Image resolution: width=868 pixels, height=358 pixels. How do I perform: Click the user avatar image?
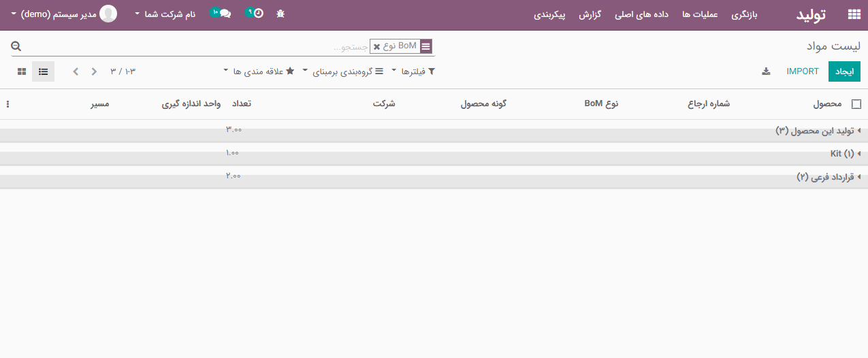tap(108, 14)
